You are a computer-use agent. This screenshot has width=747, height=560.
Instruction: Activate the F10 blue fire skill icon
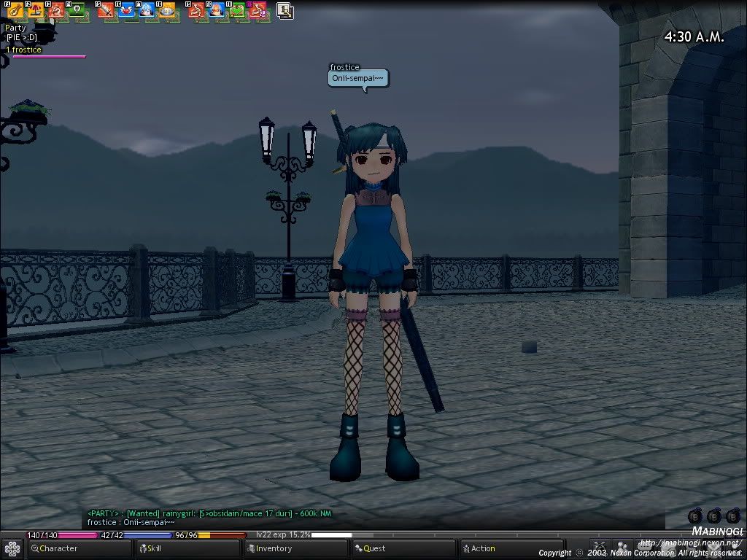tap(216, 10)
